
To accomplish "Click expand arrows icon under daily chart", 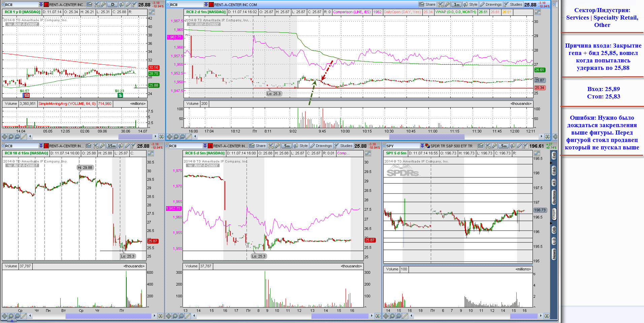I will pos(161,137).
